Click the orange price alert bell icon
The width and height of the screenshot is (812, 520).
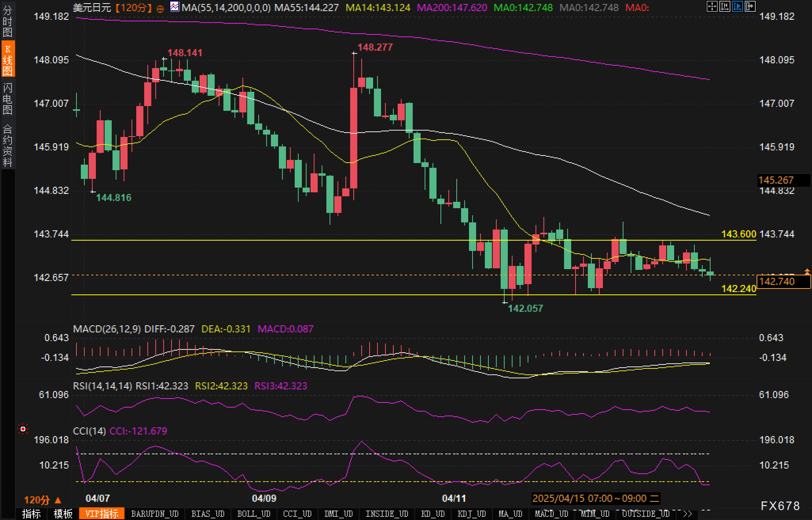[807, 271]
